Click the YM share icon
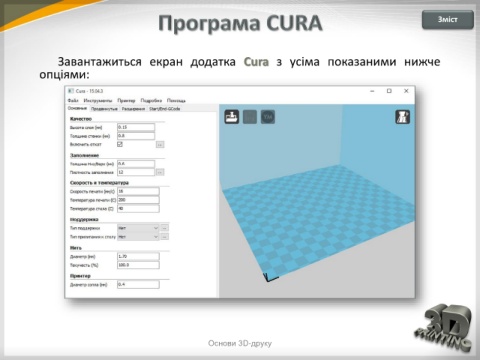The width and height of the screenshot is (480, 360). pos(268,117)
